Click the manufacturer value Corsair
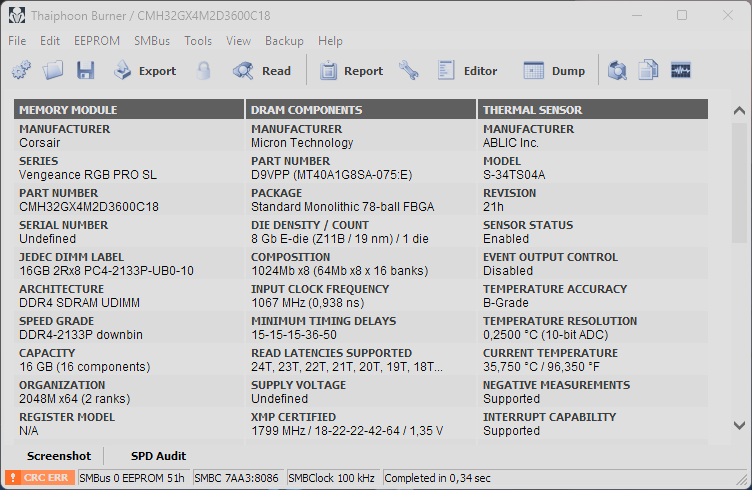752x490 pixels. tap(40, 143)
